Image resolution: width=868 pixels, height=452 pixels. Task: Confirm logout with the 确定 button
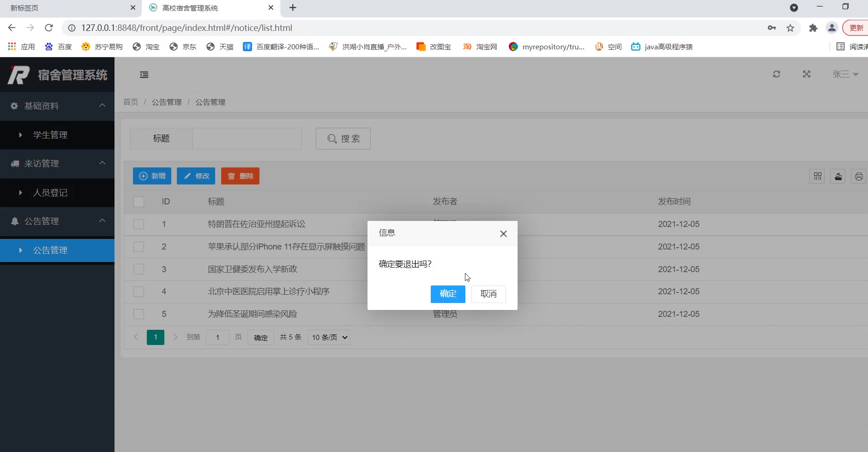coord(447,294)
